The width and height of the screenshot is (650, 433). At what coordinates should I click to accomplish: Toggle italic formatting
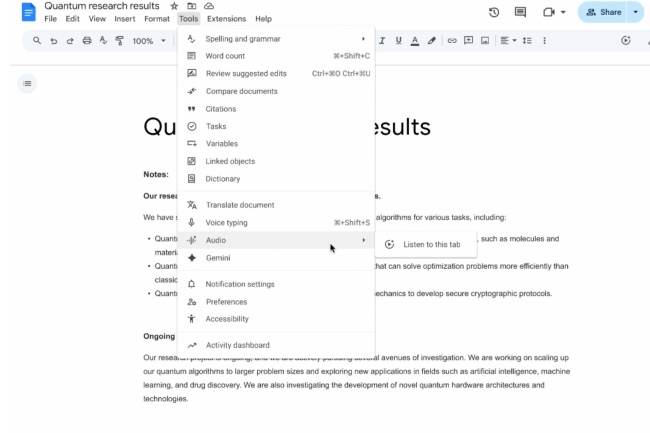(382, 41)
